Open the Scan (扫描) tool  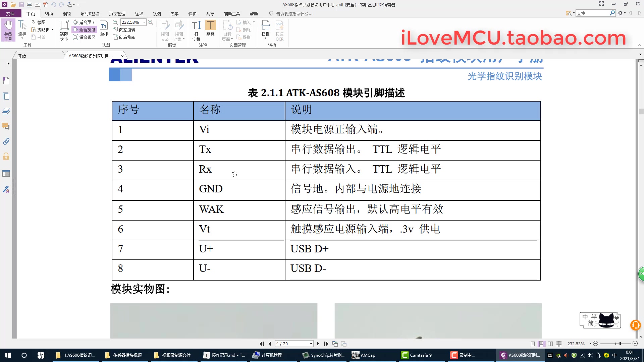pyautogui.click(x=265, y=27)
